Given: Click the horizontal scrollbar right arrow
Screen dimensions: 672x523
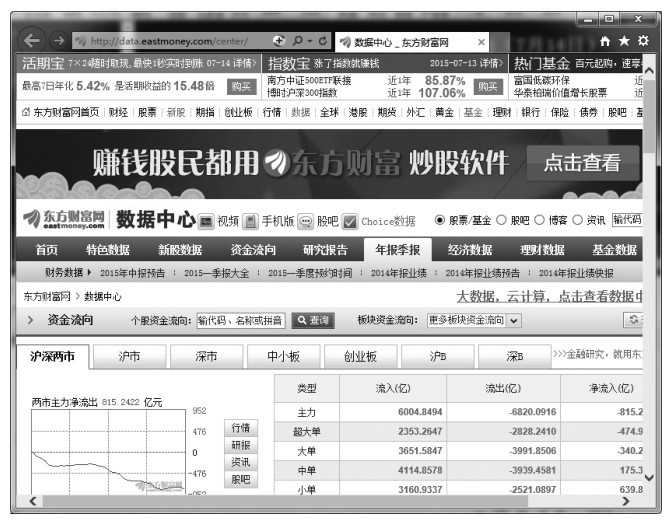Looking at the screenshot, I should [626, 501].
